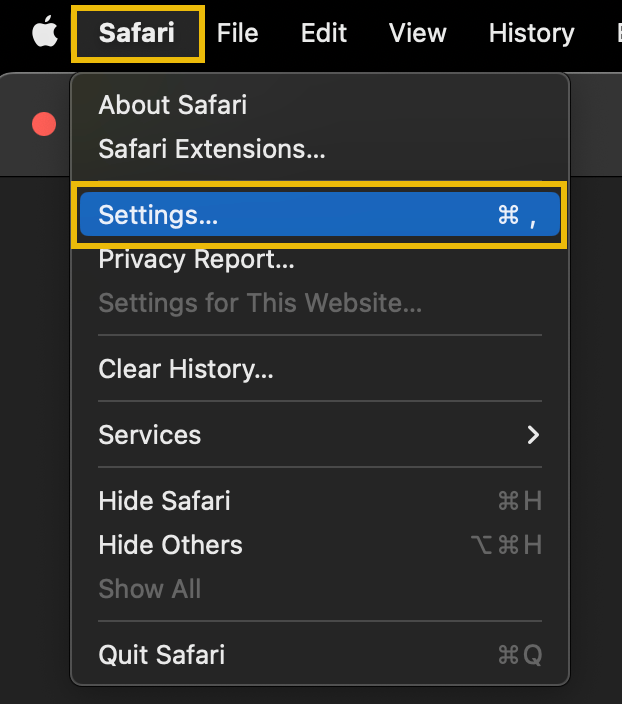Click the ⌘, shortcut hint beside Settings

pyautogui.click(x=517, y=215)
